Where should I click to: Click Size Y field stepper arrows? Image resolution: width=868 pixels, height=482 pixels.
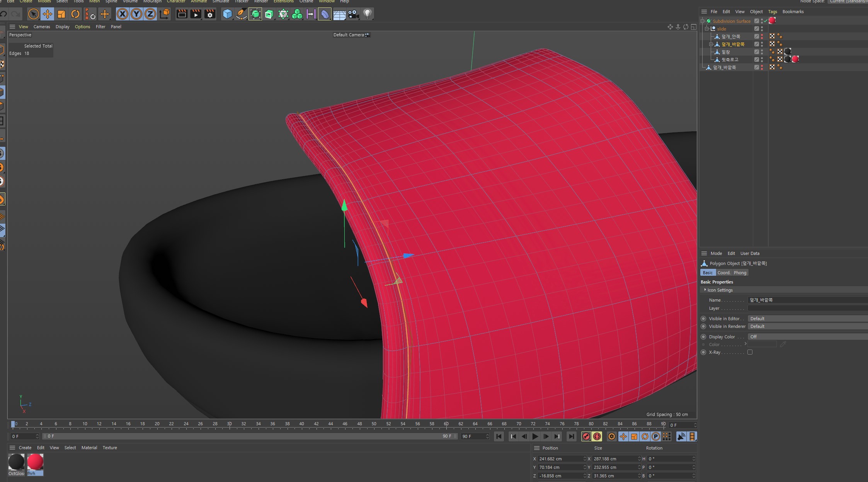coord(639,467)
